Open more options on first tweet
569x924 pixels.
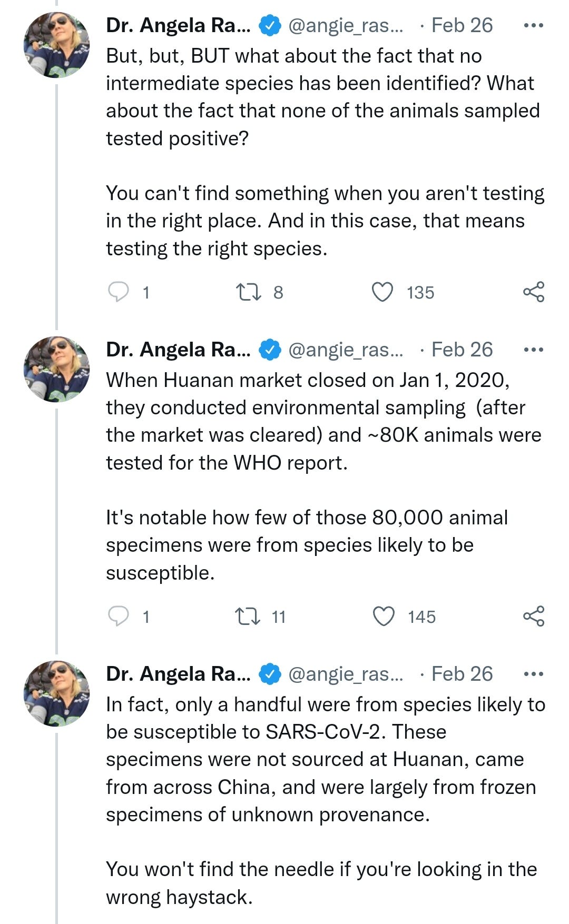(x=533, y=25)
